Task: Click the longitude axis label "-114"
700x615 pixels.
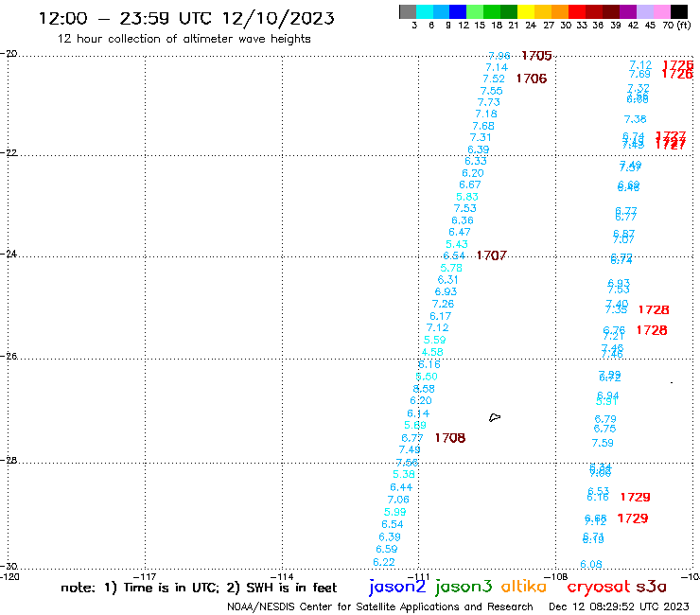Action: pyautogui.click(x=282, y=576)
